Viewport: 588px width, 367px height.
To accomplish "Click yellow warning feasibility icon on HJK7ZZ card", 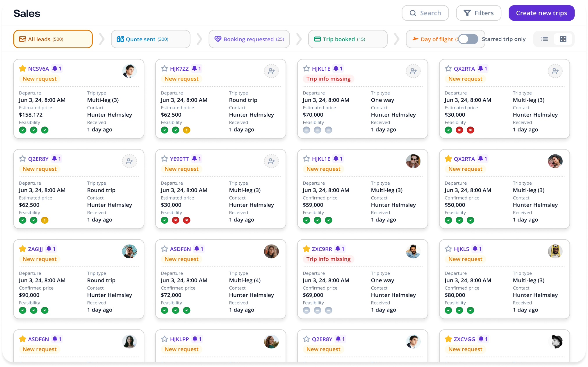I will [x=186, y=130].
